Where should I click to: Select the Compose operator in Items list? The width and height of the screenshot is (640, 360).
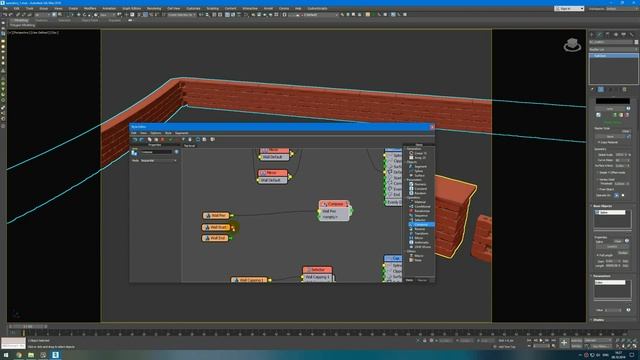pyautogui.click(x=421, y=224)
